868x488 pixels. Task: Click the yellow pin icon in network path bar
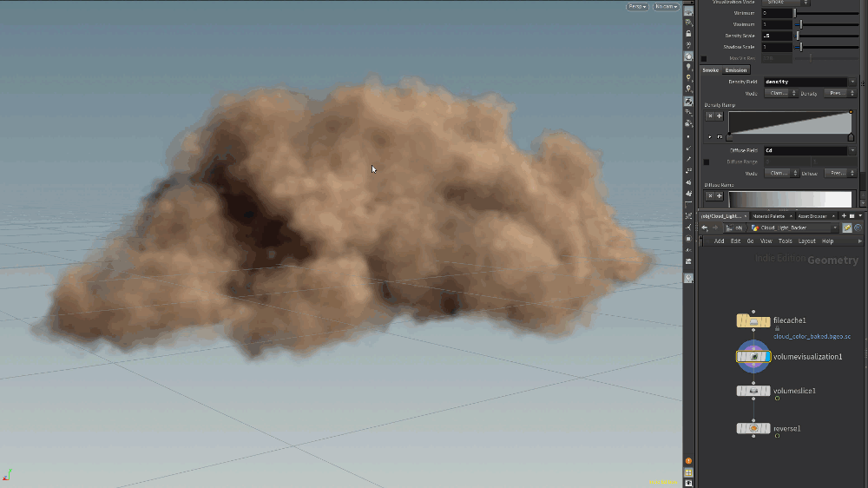(x=847, y=228)
